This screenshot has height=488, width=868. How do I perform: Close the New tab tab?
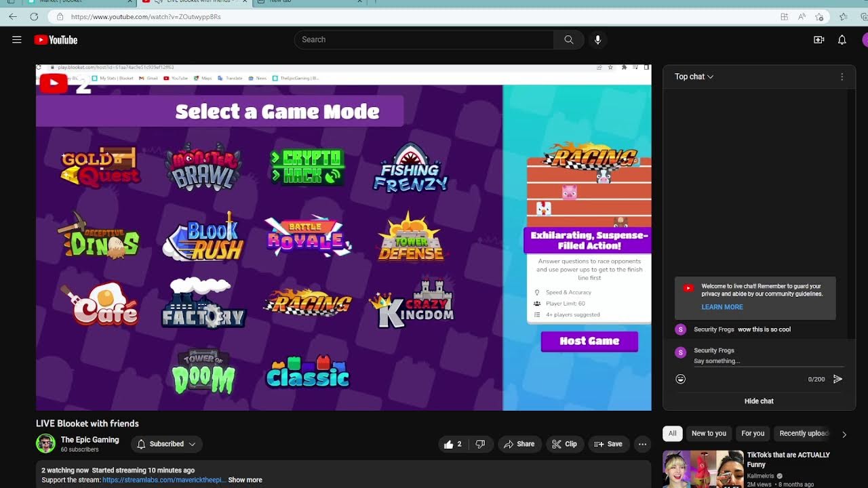359,2
